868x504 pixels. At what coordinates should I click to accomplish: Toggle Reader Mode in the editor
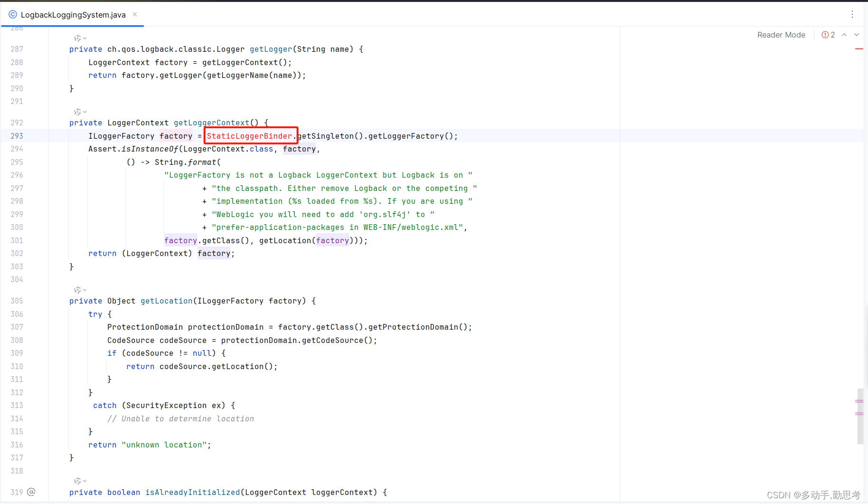pyautogui.click(x=781, y=35)
